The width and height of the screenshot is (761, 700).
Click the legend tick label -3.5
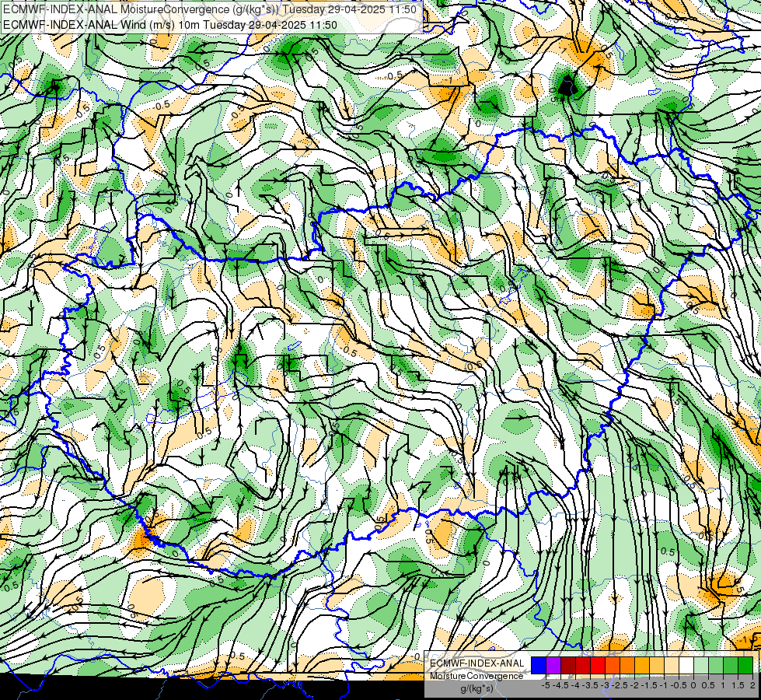point(590,685)
